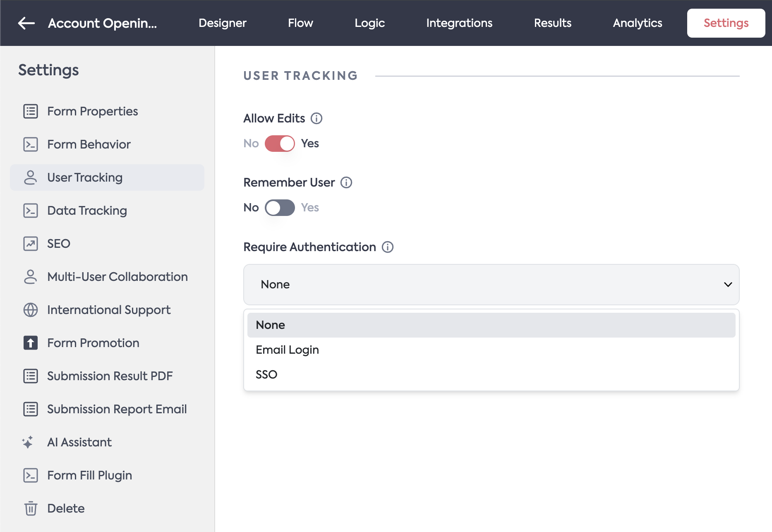Click the back arrow icon
This screenshot has width=772, height=532.
pyautogui.click(x=26, y=23)
